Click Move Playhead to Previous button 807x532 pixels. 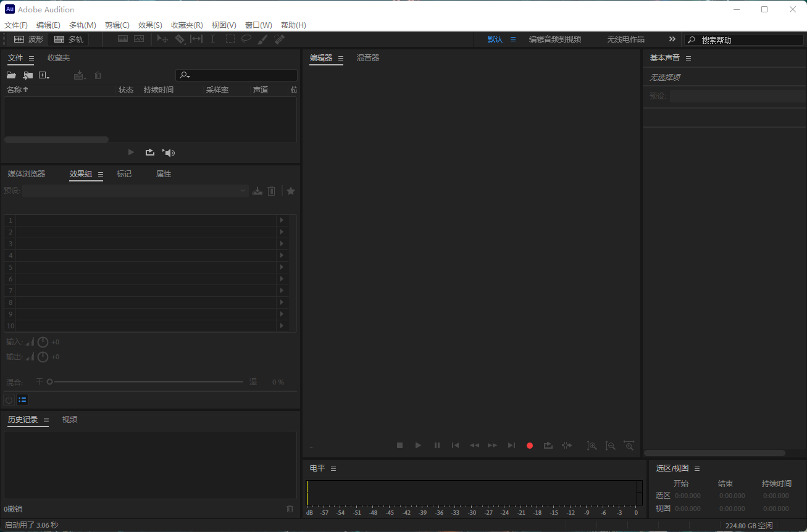point(456,445)
